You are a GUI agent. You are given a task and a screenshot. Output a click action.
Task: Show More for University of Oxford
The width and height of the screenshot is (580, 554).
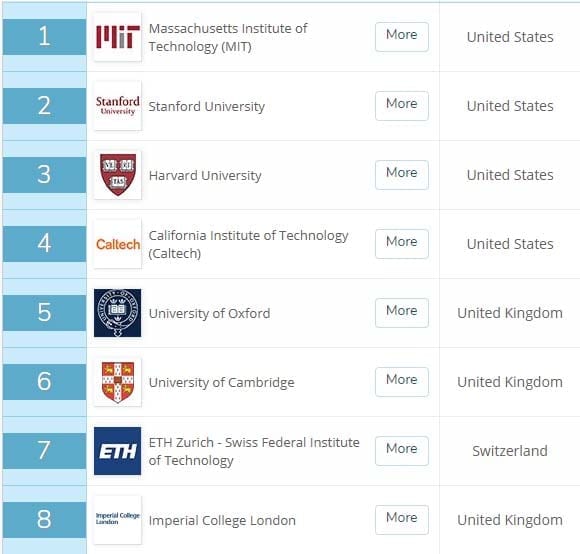pos(402,313)
